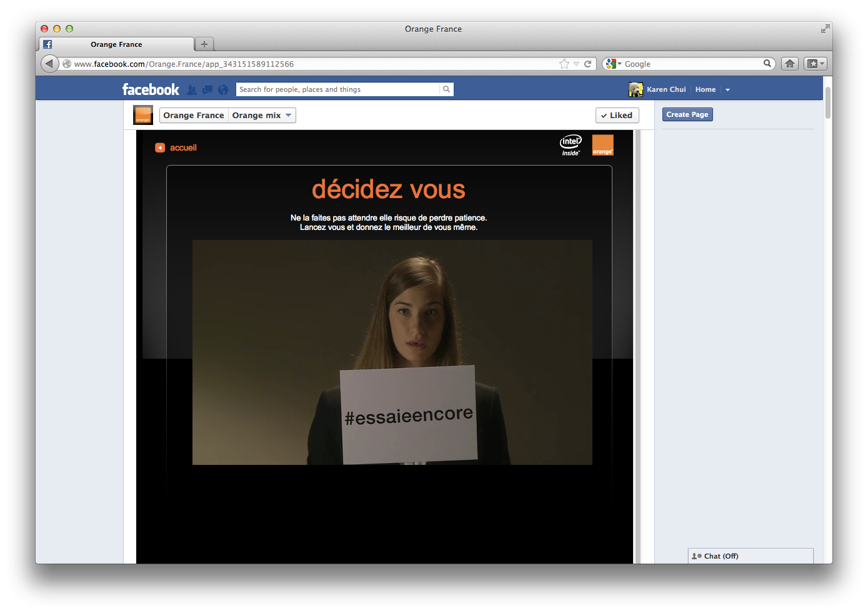The height and width of the screenshot is (613, 868).
Task: Open the Orange mix dropdown
Action: pos(262,115)
